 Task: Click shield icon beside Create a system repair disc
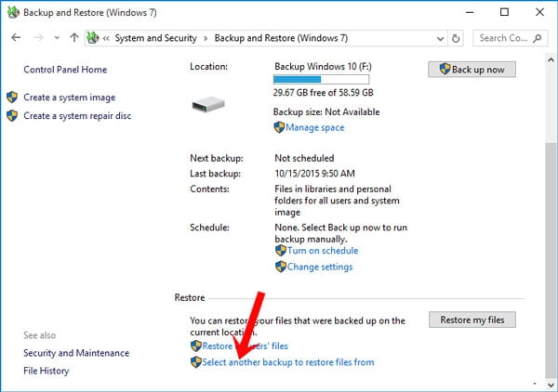(x=12, y=115)
